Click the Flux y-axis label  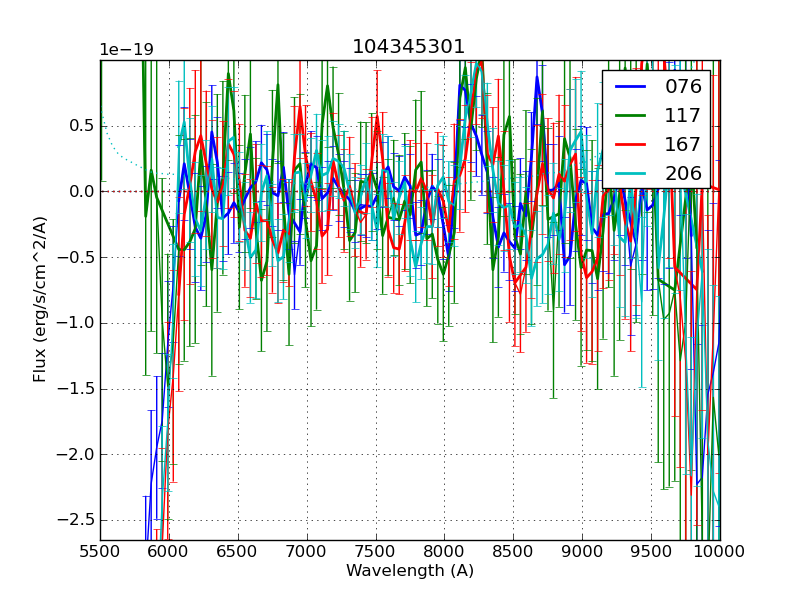click(40, 299)
